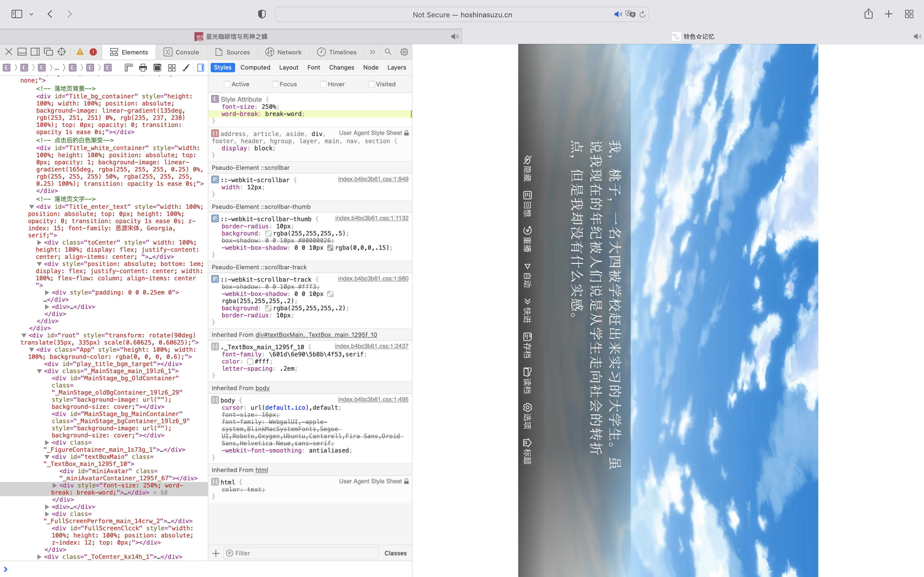Select the 隐藏 (hide UI) game icon
The height and width of the screenshot is (577, 924).
coord(528,168)
